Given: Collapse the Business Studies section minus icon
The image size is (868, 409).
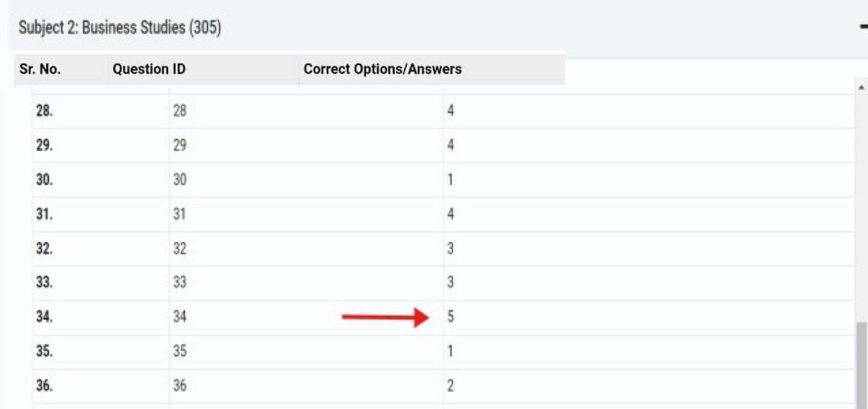Looking at the screenshot, I should point(863,27).
